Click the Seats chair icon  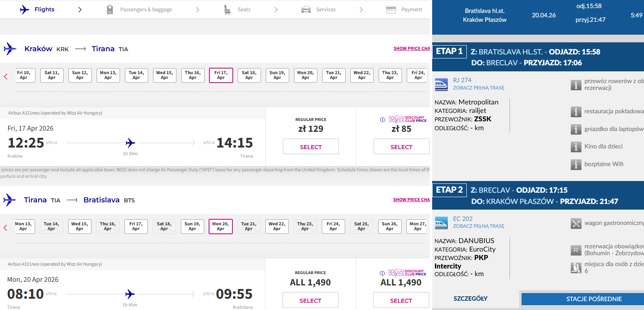point(228,10)
